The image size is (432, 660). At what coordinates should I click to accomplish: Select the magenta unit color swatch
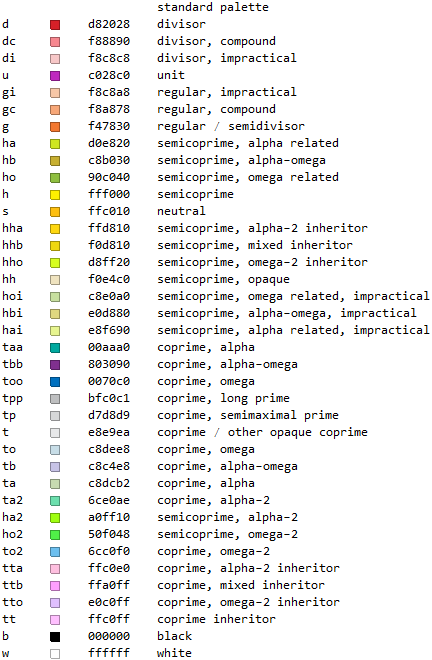pyautogui.click(x=55, y=76)
